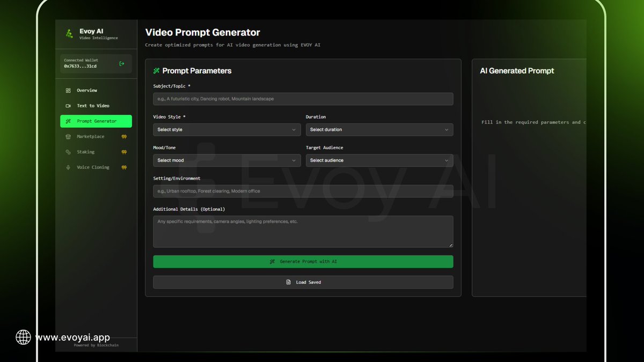Disconnect wallet using the logout icon
Viewport: 644px width, 362px height.
point(122,63)
